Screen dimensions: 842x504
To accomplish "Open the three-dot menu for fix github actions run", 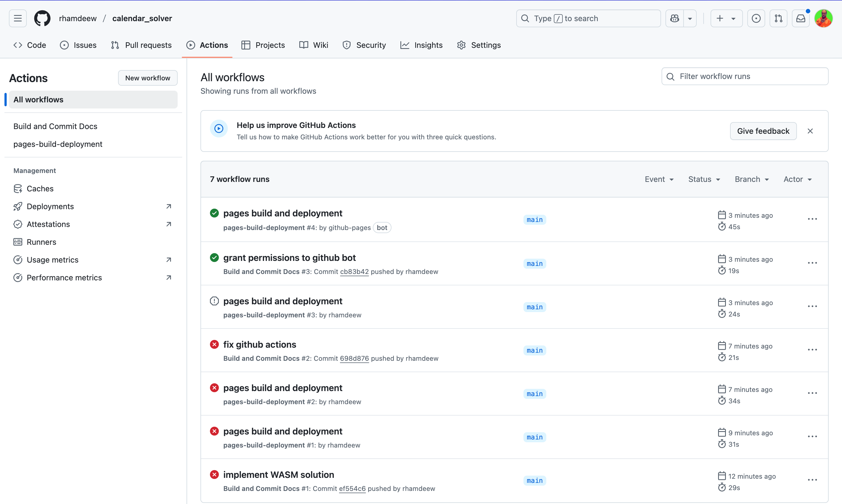I will (x=812, y=350).
